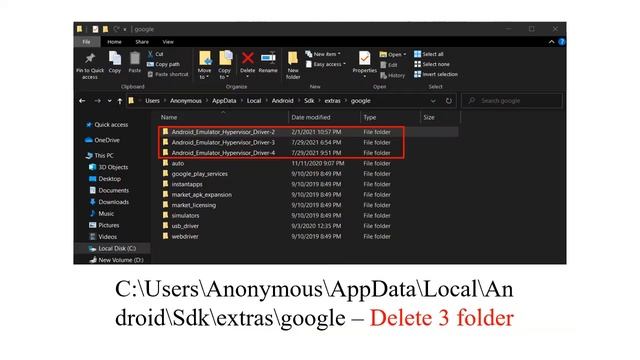This screenshot has height=360, width=640.
Task: Click Sdk in the address breadcrumb
Action: 309,101
